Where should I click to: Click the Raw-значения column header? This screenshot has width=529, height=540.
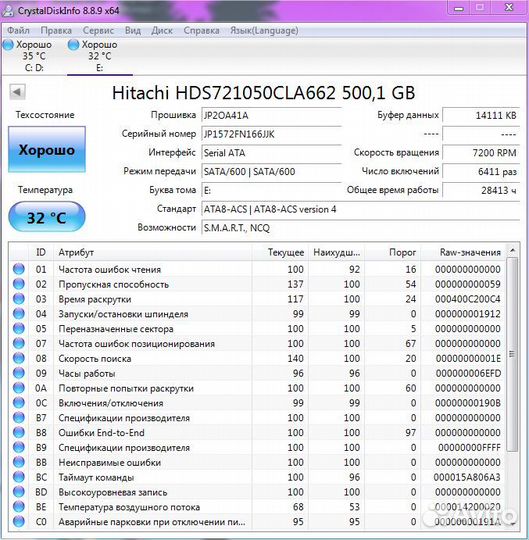463,252
